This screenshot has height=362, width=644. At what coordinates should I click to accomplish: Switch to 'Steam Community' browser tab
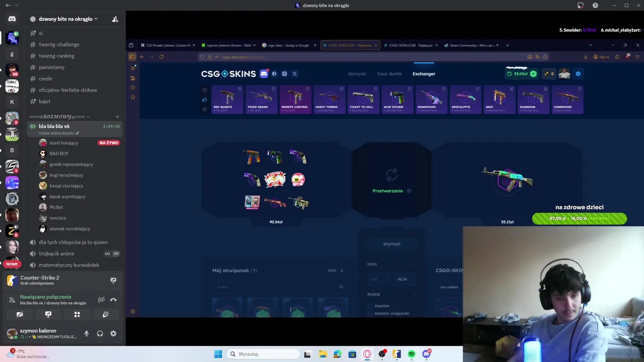pyautogui.click(x=471, y=45)
